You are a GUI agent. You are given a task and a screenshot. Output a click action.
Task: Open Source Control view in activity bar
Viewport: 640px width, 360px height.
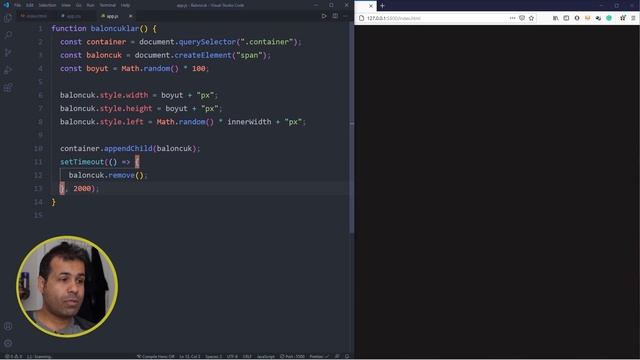tap(8, 53)
